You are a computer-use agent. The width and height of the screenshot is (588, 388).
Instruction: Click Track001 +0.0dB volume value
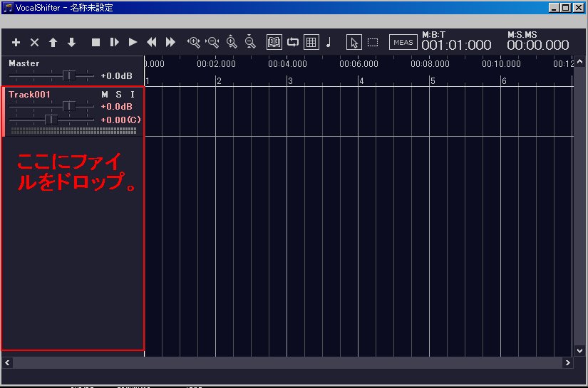coord(117,107)
